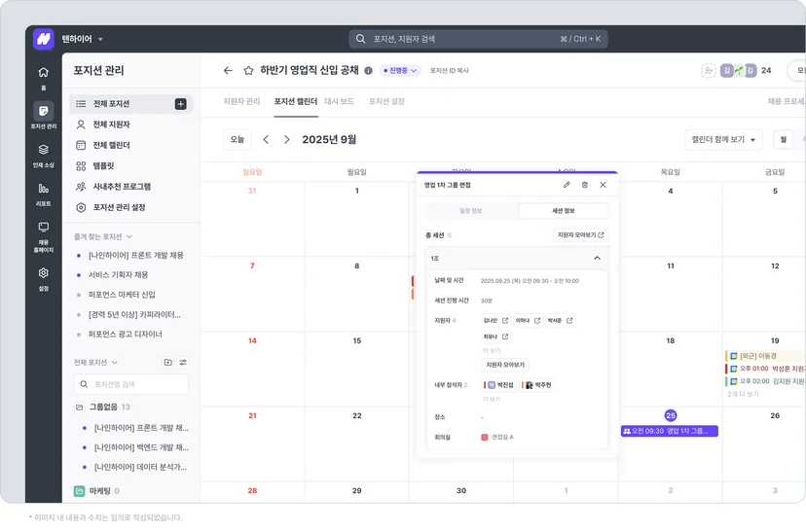806x532 pixels.
Task: Go back with the left arrow icon
Action: pyautogui.click(x=228, y=70)
